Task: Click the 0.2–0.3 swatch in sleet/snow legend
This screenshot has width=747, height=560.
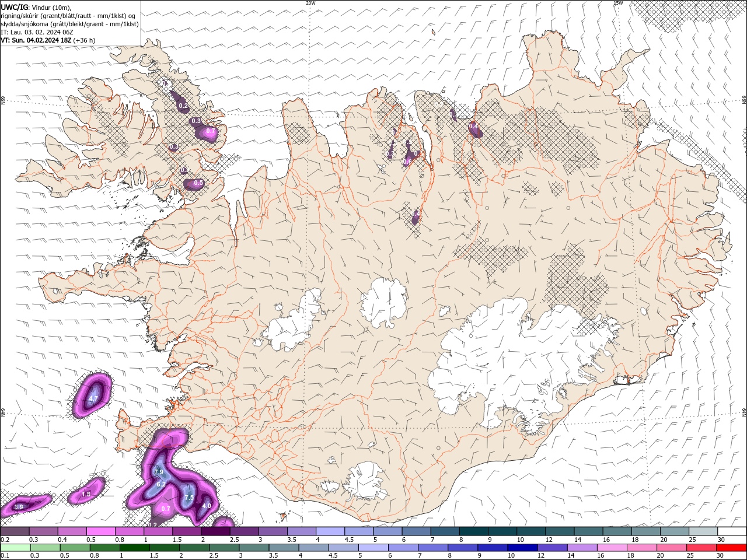Action: (x=15, y=531)
